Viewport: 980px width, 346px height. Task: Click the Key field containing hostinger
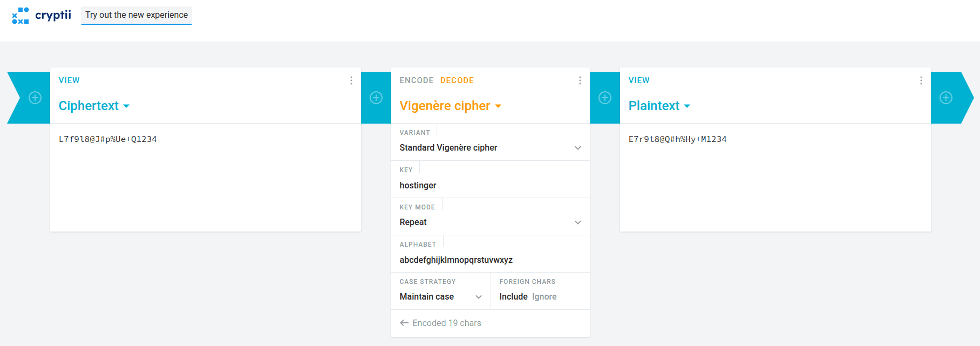click(491, 186)
